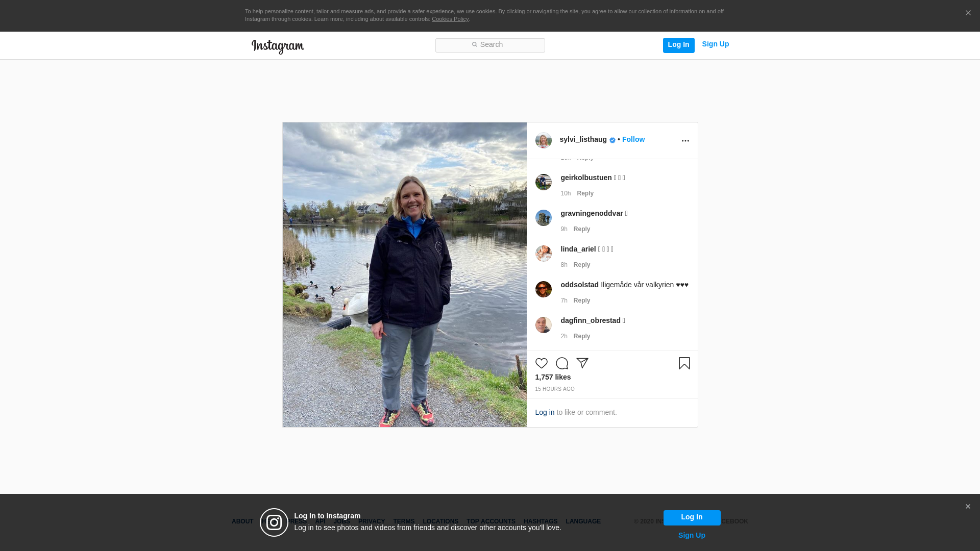
Task: Open linda_ariel username link
Action: point(578,249)
